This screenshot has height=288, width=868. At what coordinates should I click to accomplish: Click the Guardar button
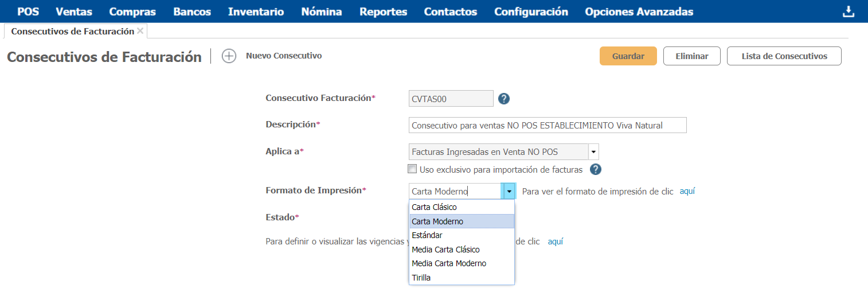(628, 56)
